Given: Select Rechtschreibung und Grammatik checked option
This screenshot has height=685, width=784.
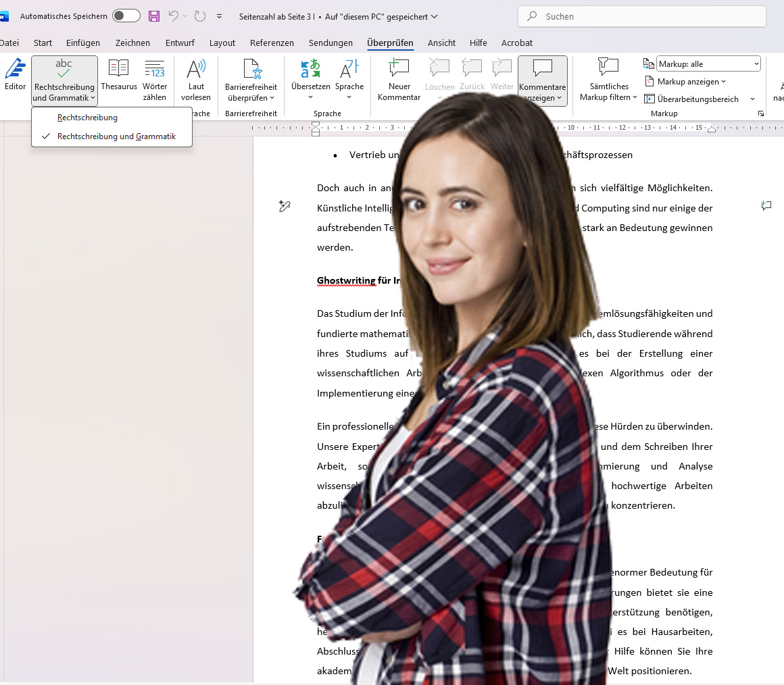Looking at the screenshot, I should (x=116, y=136).
